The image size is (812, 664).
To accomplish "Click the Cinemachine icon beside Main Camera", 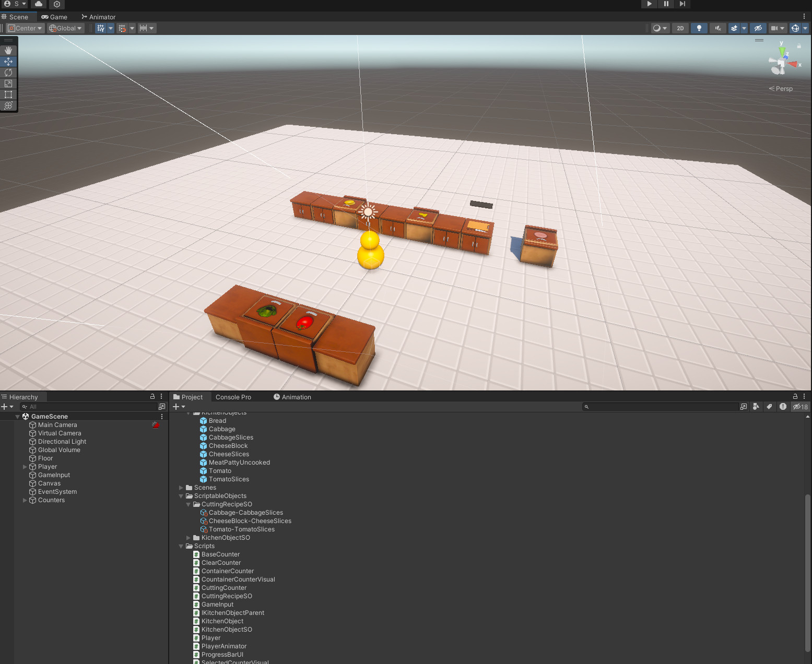I will [156, 425].
